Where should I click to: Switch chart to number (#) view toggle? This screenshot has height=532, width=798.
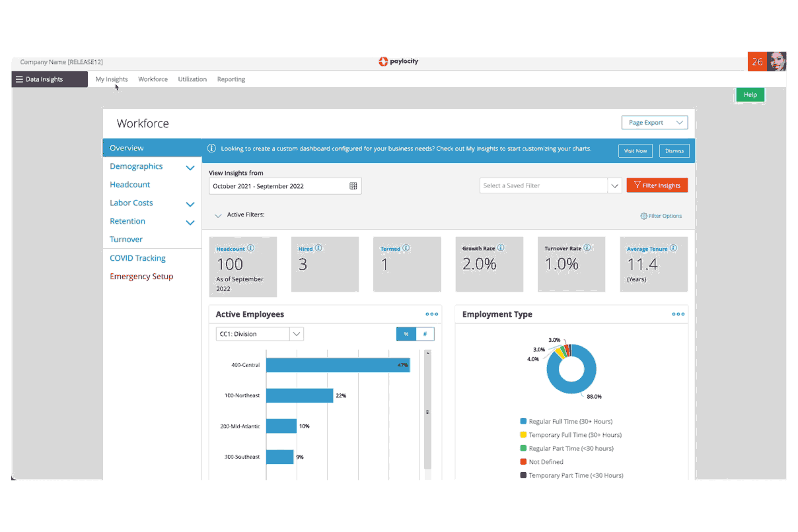(425, 334)
